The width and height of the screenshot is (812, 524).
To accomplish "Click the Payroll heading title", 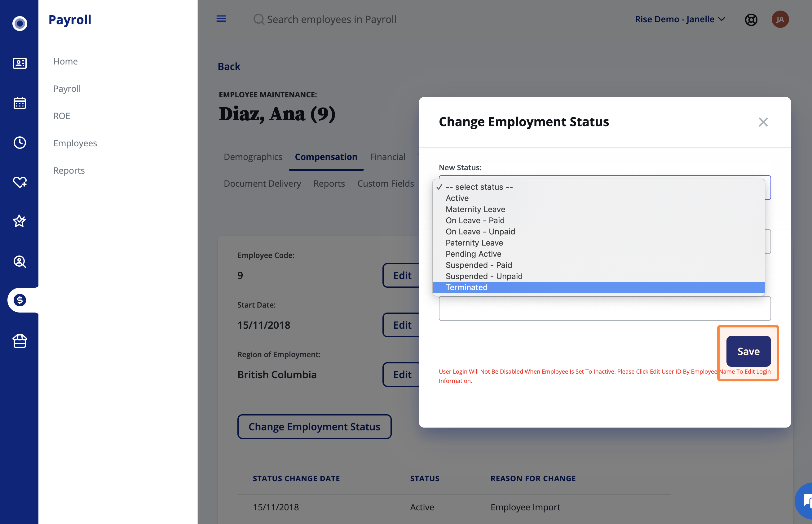I will 70,20.
